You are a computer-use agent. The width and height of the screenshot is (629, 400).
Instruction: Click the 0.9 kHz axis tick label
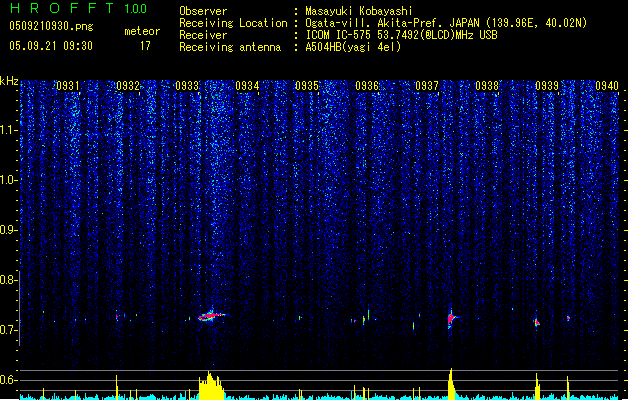[8, 230]
